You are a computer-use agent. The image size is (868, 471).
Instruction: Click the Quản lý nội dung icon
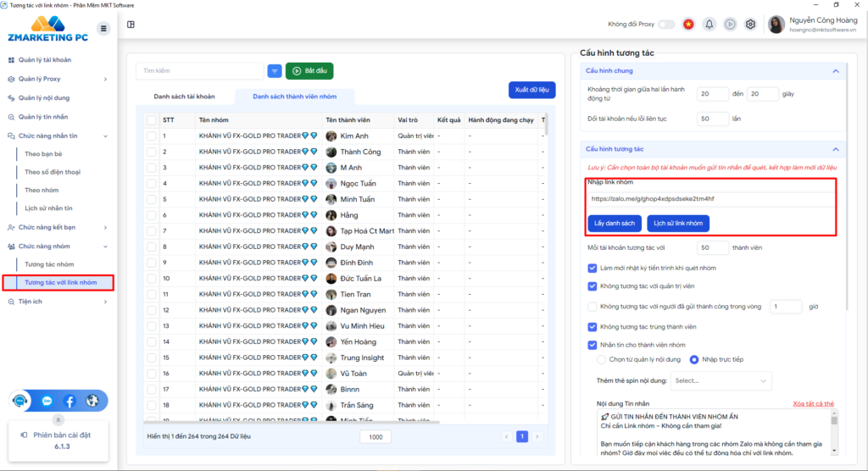11,98
